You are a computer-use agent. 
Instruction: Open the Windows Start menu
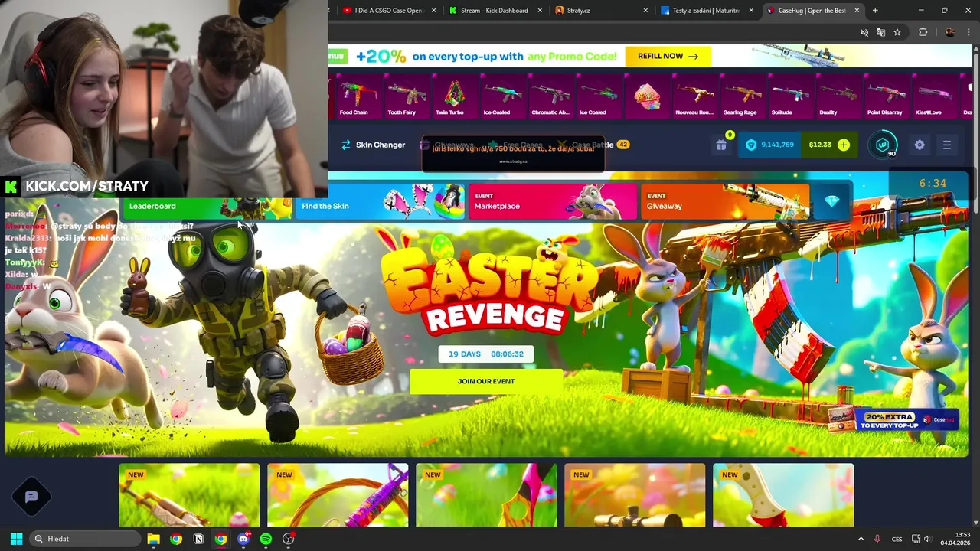[x=16, y=539]
